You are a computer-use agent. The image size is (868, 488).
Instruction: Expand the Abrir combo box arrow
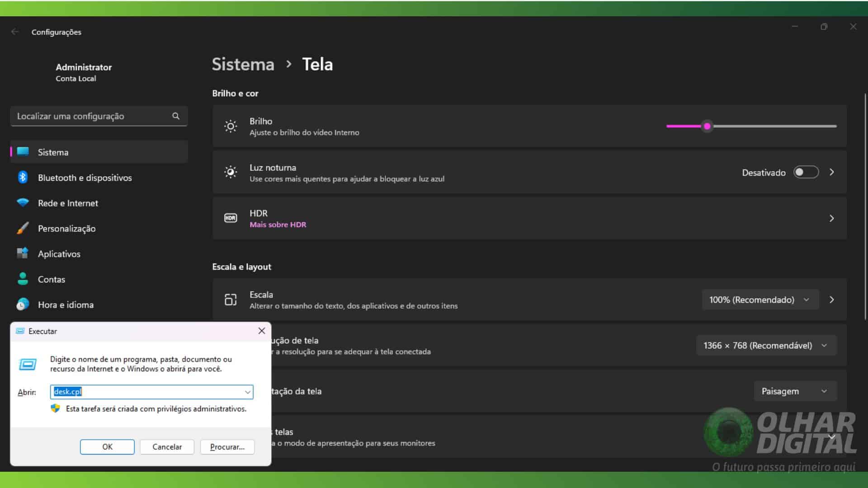(247, 392)
